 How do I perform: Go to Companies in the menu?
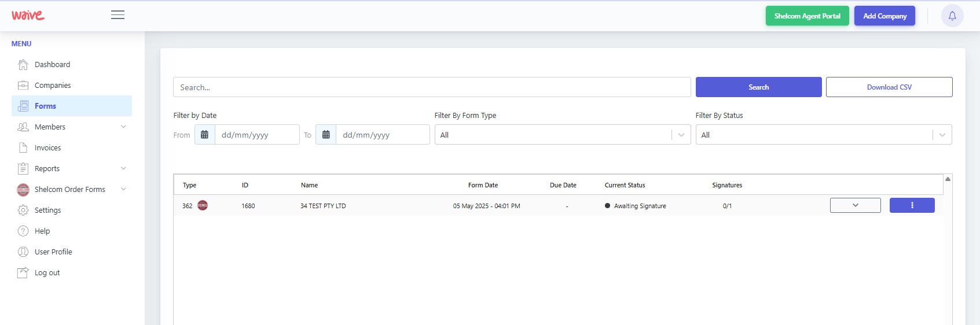[x=53, y=85]
